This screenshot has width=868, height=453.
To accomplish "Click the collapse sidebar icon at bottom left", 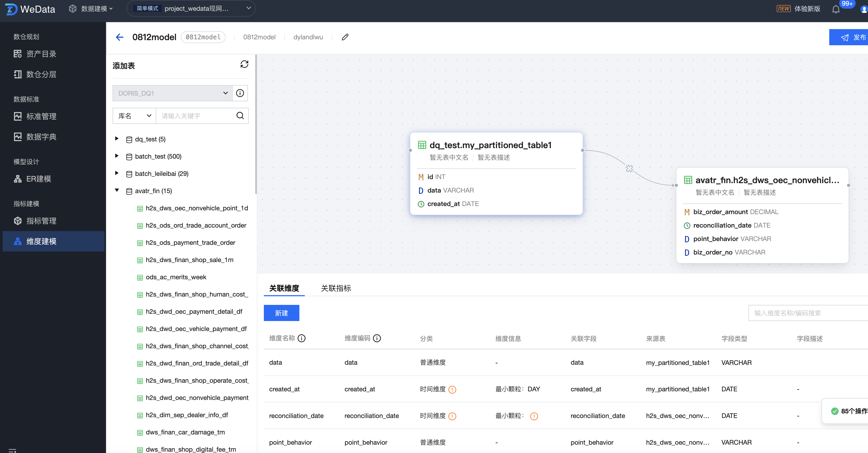I will coord(12,450).
